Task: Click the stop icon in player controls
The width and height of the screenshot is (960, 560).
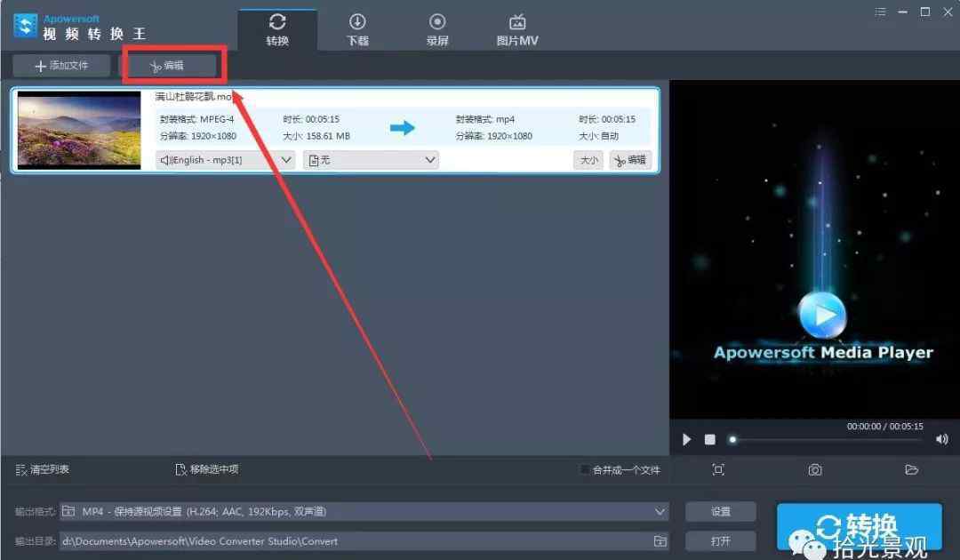Action: click(x=709, y=439)
